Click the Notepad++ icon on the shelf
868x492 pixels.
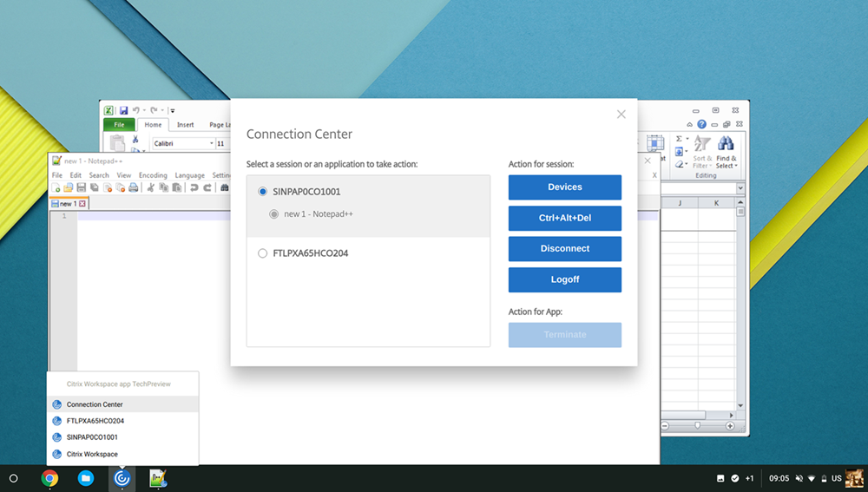158,478
